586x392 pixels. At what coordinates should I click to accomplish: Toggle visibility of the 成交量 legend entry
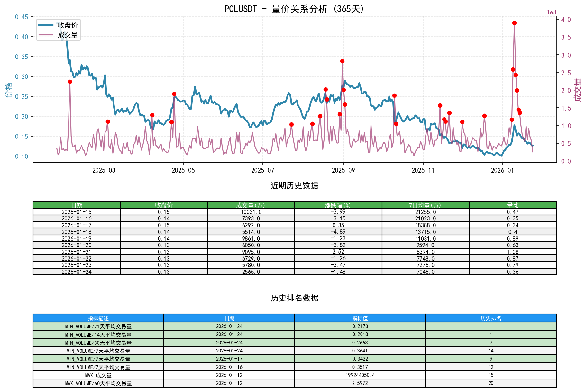[x=68, y=35]
